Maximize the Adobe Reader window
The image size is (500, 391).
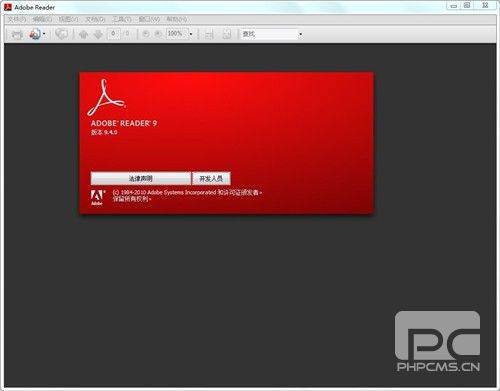(x=467, y=6)
